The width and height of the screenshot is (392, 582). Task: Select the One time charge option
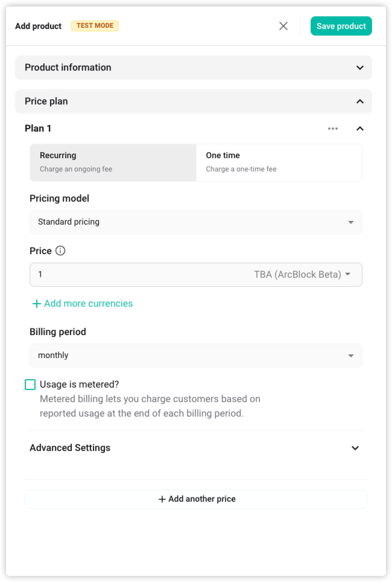click(279, 162)
